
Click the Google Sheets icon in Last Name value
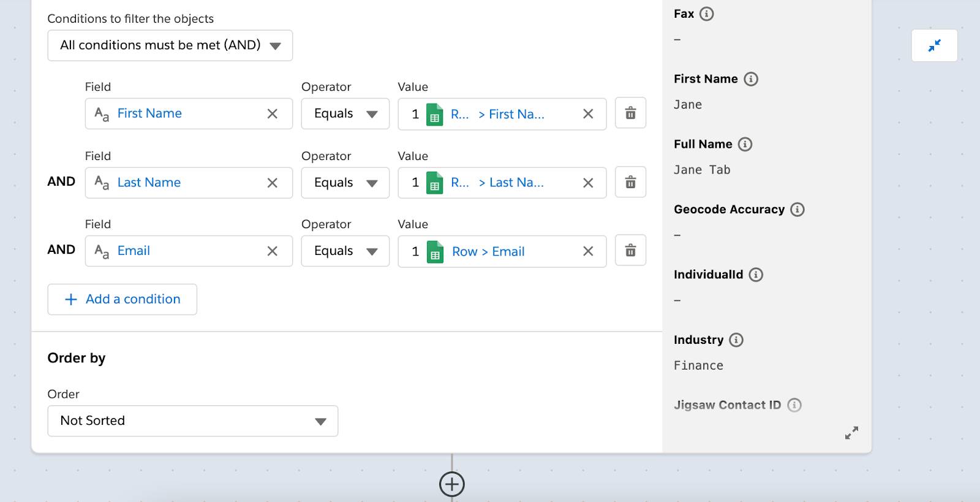click(435, 183)
